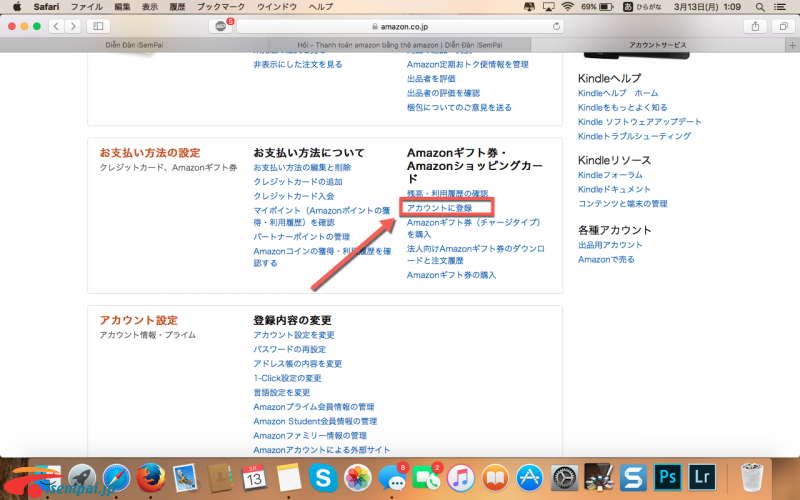Open Snagit from the dock
The width and height of the screenshot is (800, 500).
[x=633, y=478]
